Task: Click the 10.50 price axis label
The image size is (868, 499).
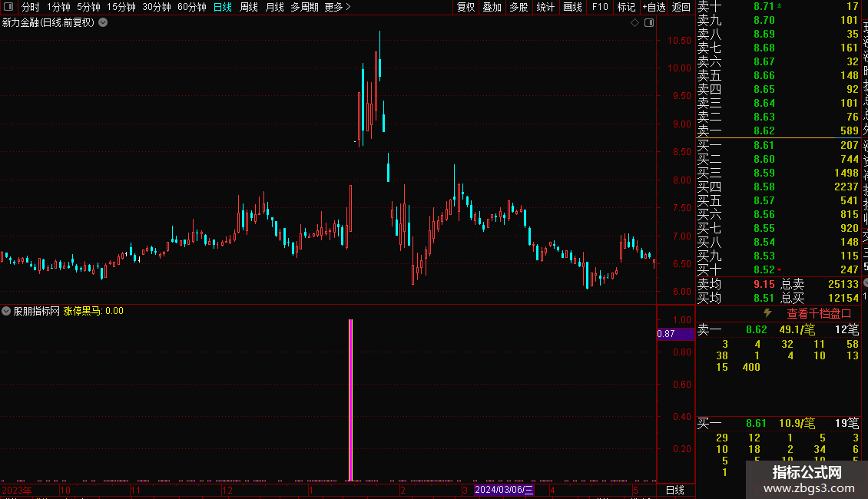Action: [679, 41]
